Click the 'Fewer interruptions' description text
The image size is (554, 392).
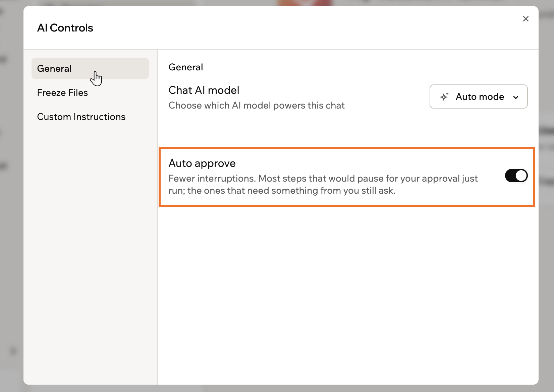pyautogui.click(x=323, y=184)
